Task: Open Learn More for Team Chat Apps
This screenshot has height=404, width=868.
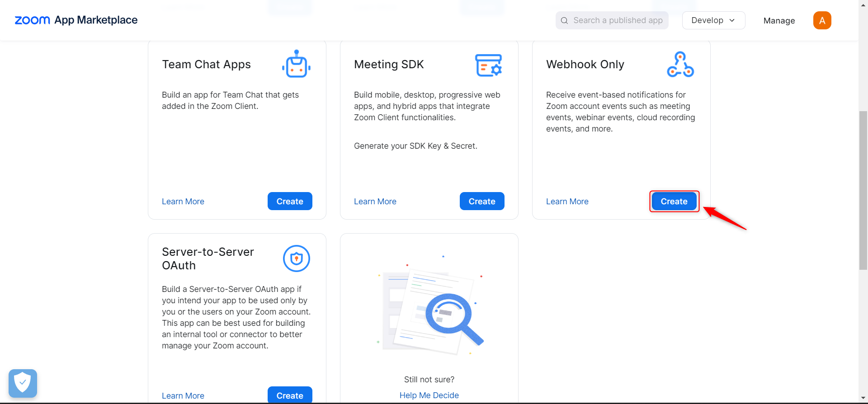Action: point(183,202)
